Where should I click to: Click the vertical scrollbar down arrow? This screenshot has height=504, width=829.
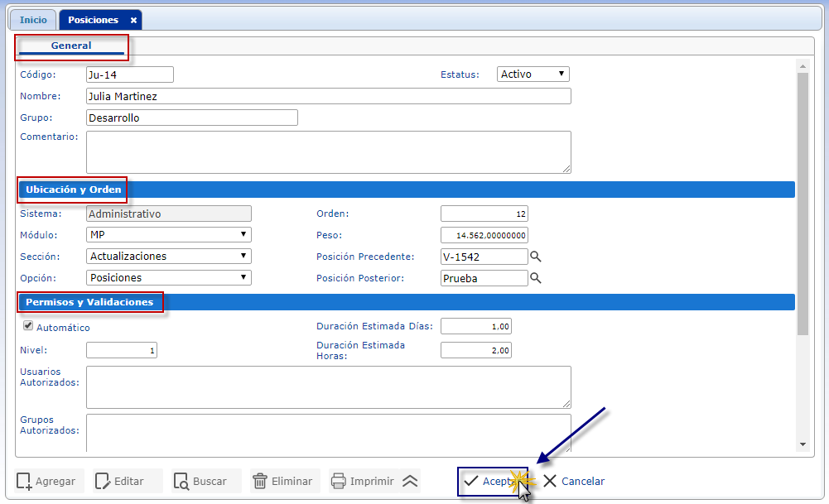coord(801,444)
